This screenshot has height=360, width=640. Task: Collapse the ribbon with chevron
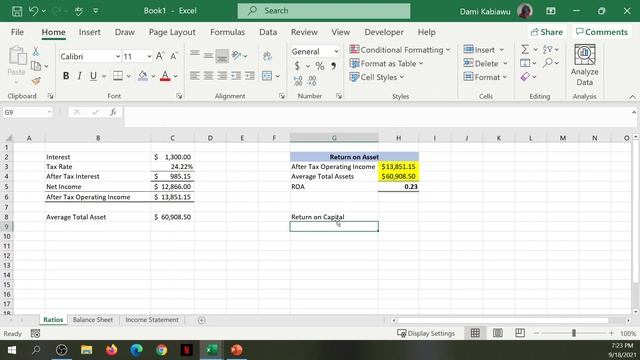point(632,97)
